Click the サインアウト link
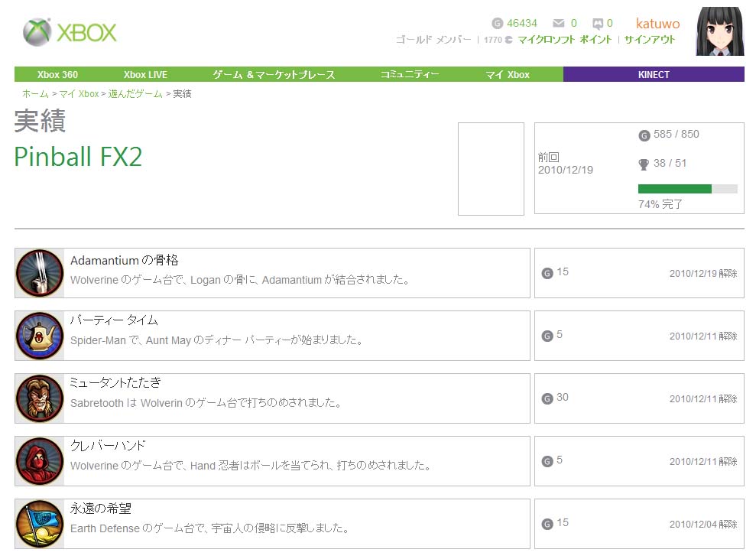Viewport: 756px width, 559px height. click(x=650, y=40)
